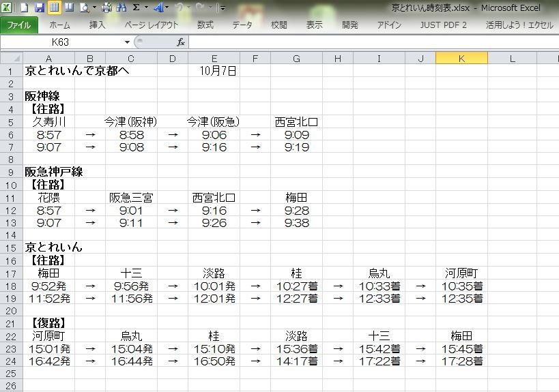Viewport: 559px width, 392px height.
Task: Click the blue WordArt A icon
Action: pyautogui.click(x=158, y=8)
